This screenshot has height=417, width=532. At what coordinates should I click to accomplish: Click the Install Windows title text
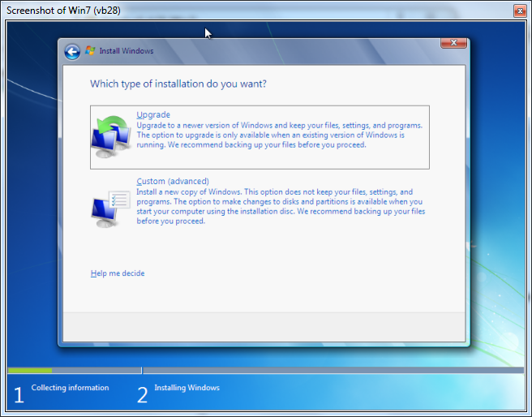tap(127, 51)
